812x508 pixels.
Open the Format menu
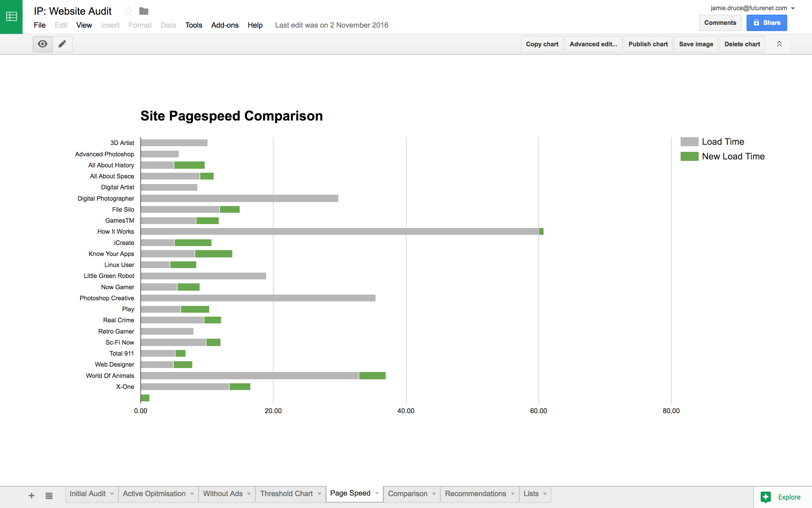[x=140, y=25]
